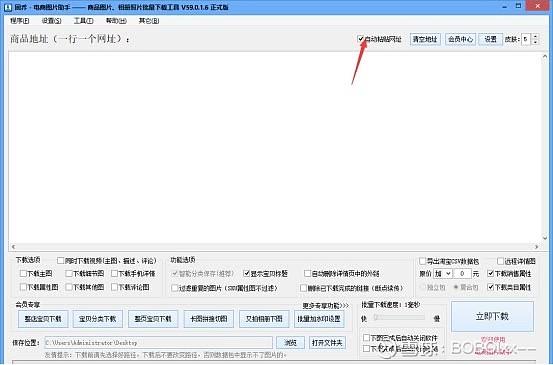Open the 设置(S) menu in menu bar

pyautogui.click(x=51, y=21)
